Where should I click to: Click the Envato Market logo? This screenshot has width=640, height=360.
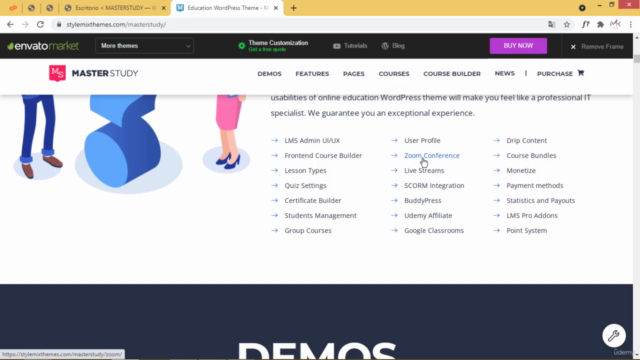43,46
